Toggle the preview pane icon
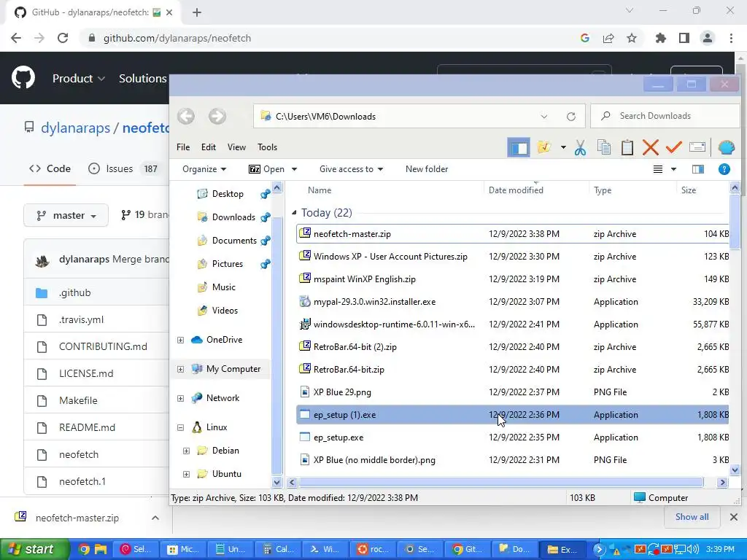Screen dimensions: 747x560 pyautogui.click(x=698, y=169)
